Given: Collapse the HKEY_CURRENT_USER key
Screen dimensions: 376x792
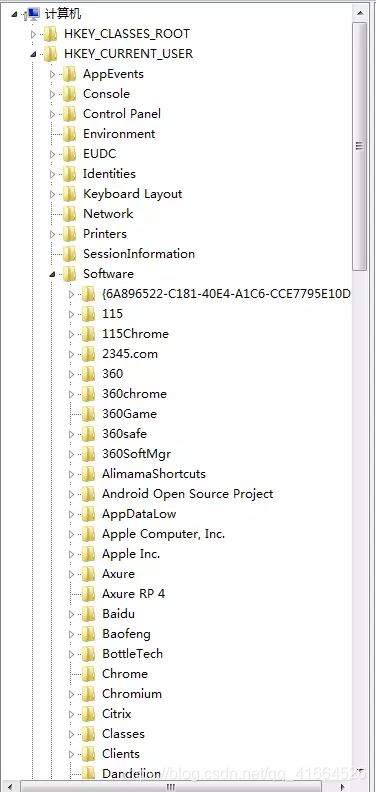Looking at the screenshot, I should click(x=33, y=54).
